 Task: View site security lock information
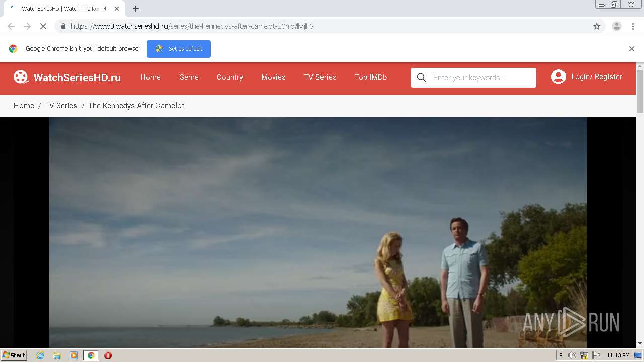(x=63, y=26)
